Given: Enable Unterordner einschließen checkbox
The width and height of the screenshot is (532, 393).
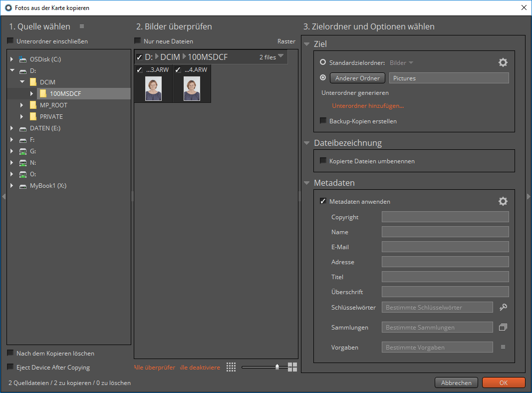Looking at the screenshot, I should (x=10, y=41).
